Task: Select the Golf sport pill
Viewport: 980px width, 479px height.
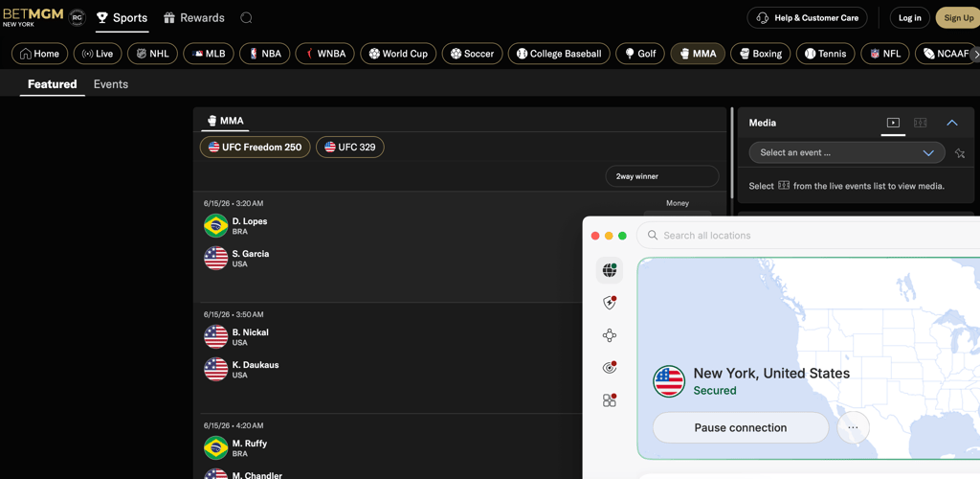Action: [x=640, y=54]
